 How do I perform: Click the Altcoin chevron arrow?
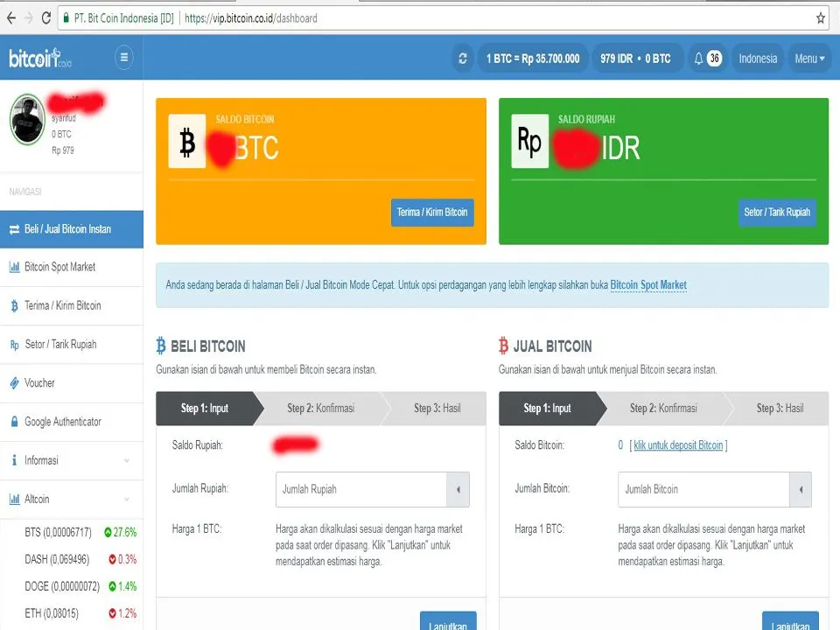click(127, 500)
